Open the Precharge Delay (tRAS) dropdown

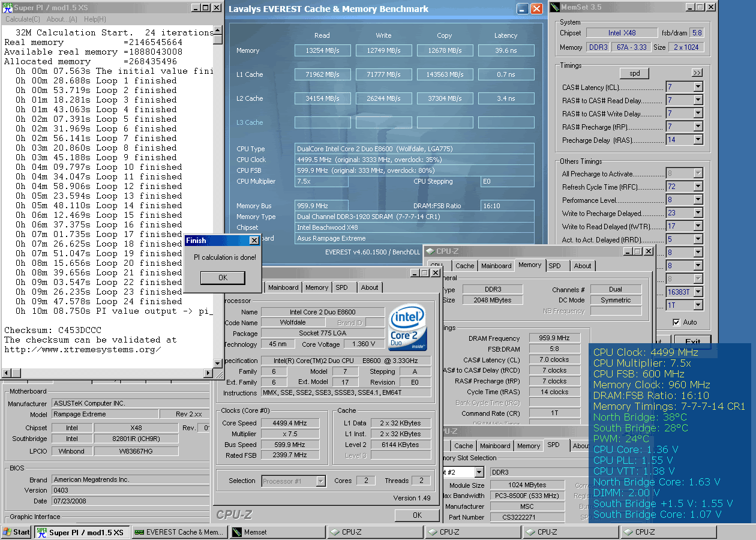tap(698, 140)
